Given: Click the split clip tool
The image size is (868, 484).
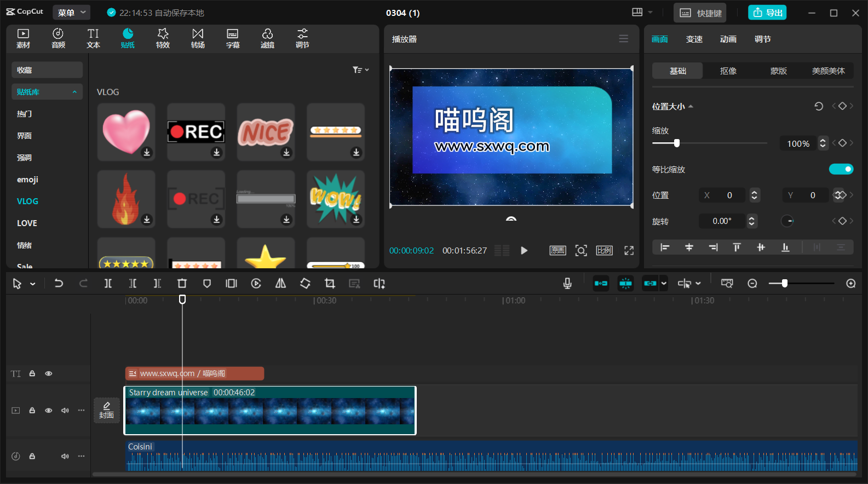Looking at the screenshot, I should (108, 283).
